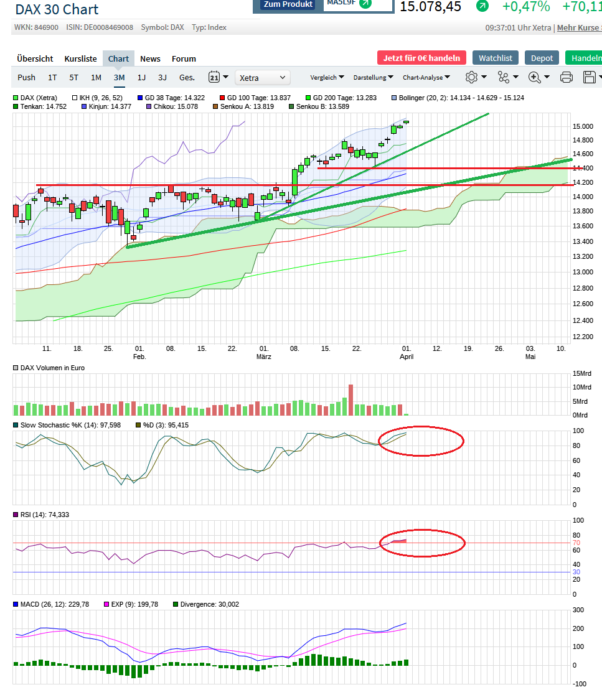Switch to the News tab
The height and width of the screenshot is (700, 602).
(x=150, y=58)
